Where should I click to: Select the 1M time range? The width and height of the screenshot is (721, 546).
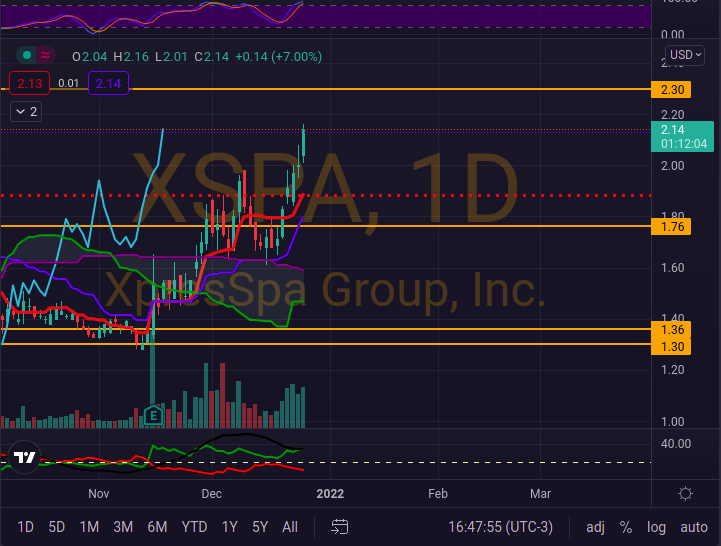coord(89,527)
